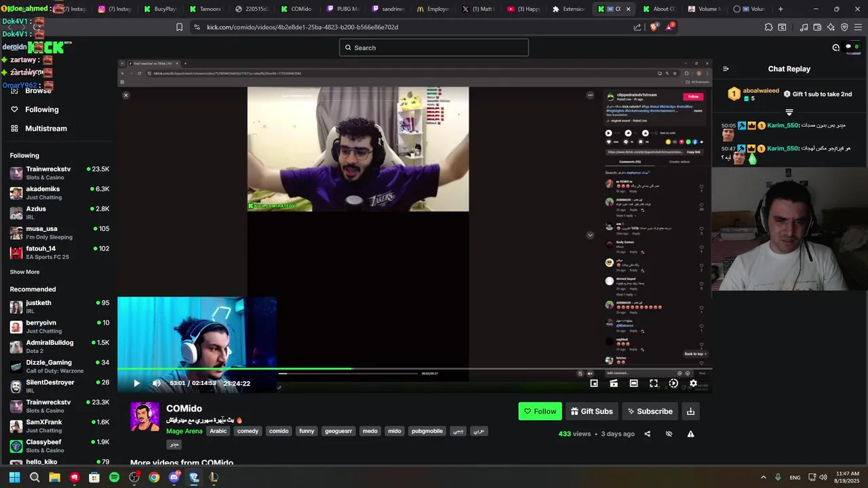This screenshot has width=868, height=488.
Task: Open the Dizzle_Gaming Warzone channel
Action: 60,366
